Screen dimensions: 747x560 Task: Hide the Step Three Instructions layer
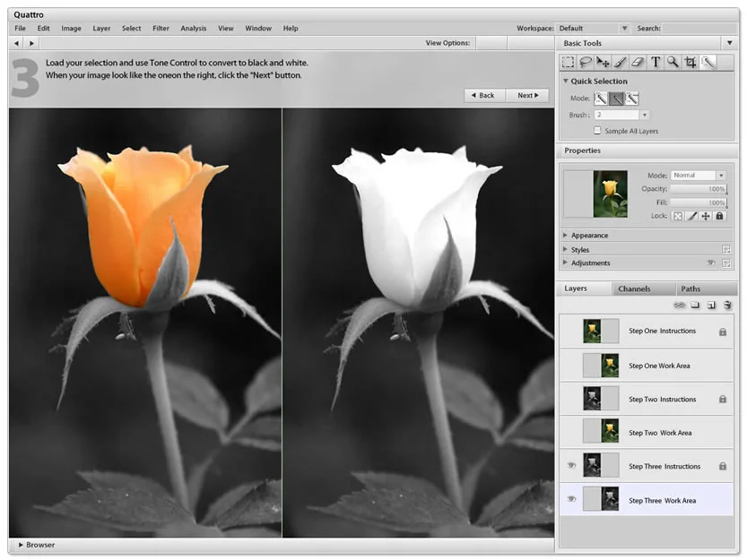tap(572, 465)
